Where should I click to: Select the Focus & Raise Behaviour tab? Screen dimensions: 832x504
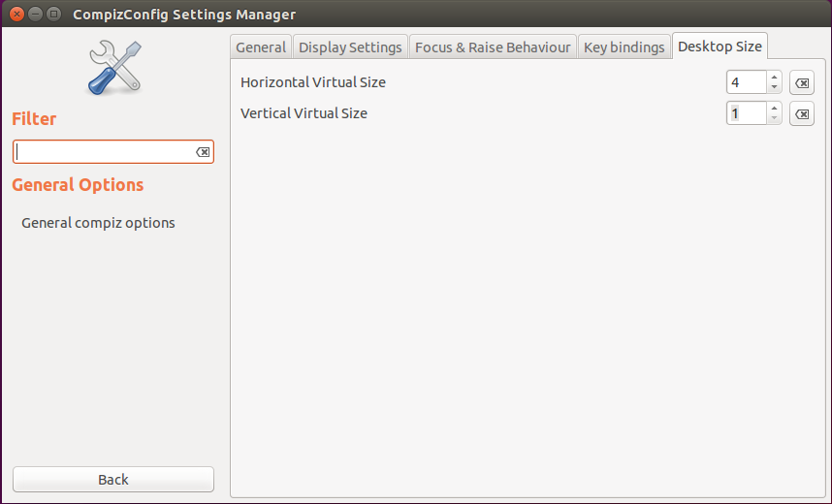point(494,47)
